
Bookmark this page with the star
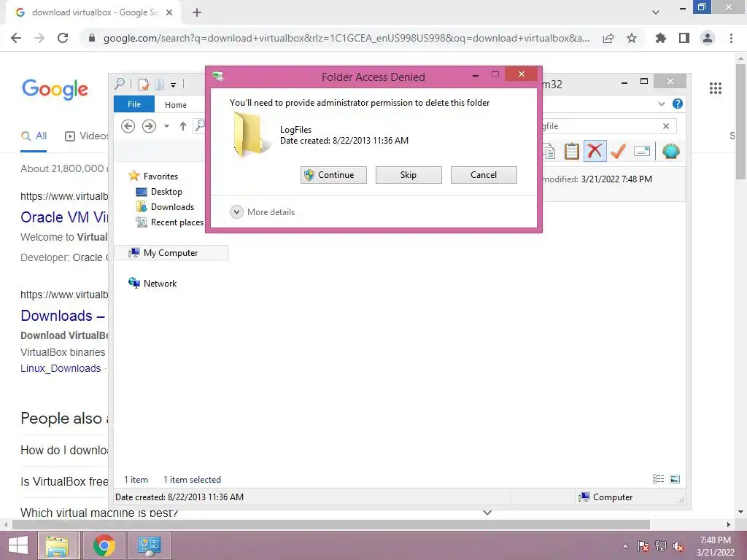[632, 38]
